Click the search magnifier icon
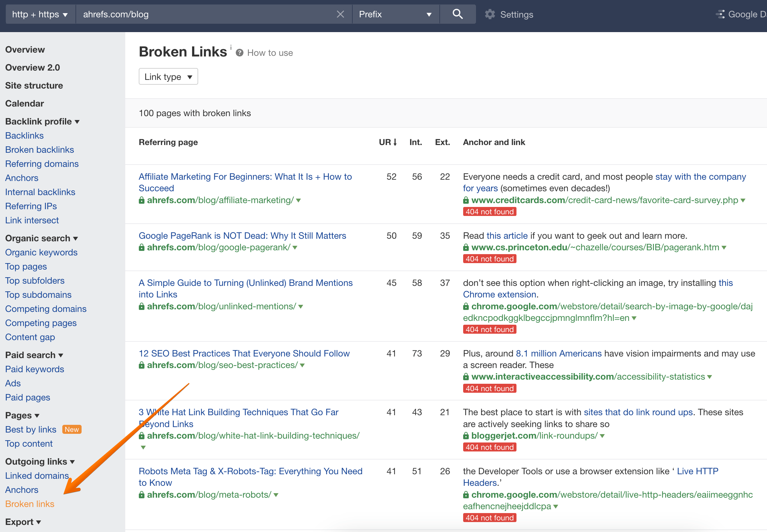Image resolution: width=767 pixels, height=532 pixels. point(457,14)
